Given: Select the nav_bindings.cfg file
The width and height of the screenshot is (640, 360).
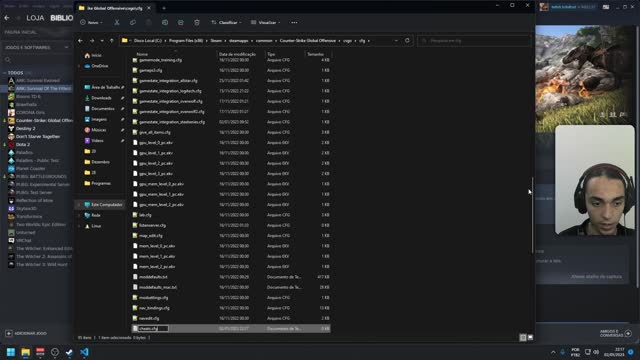Looking at the screenshot, I should tap(154, 308).
